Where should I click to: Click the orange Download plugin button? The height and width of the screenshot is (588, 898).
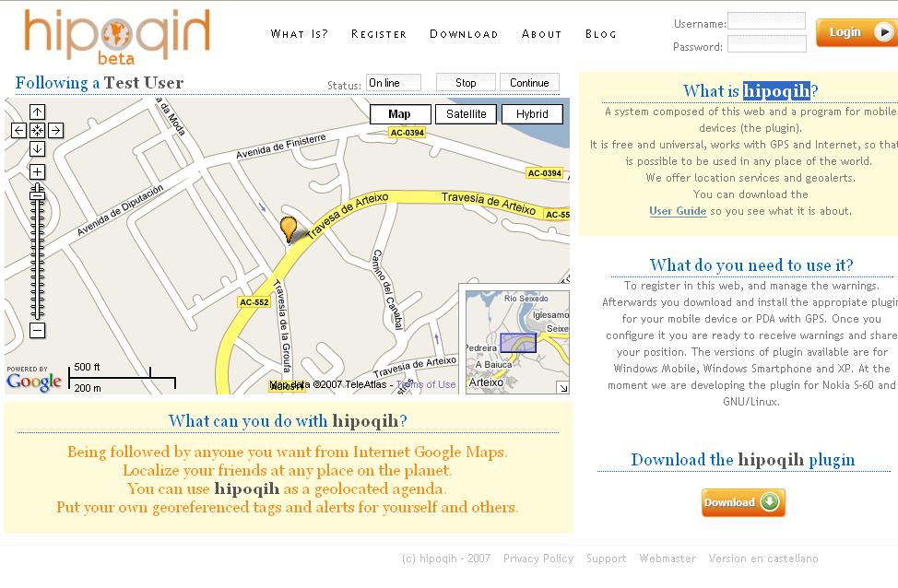[x=743, y=502]
